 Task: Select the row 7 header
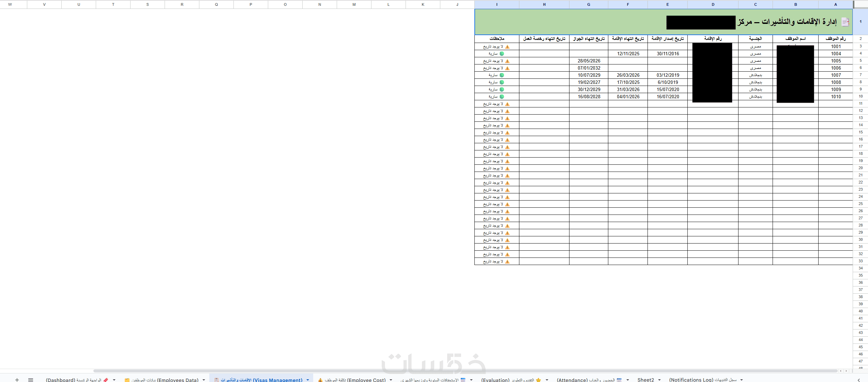[860, 75]
